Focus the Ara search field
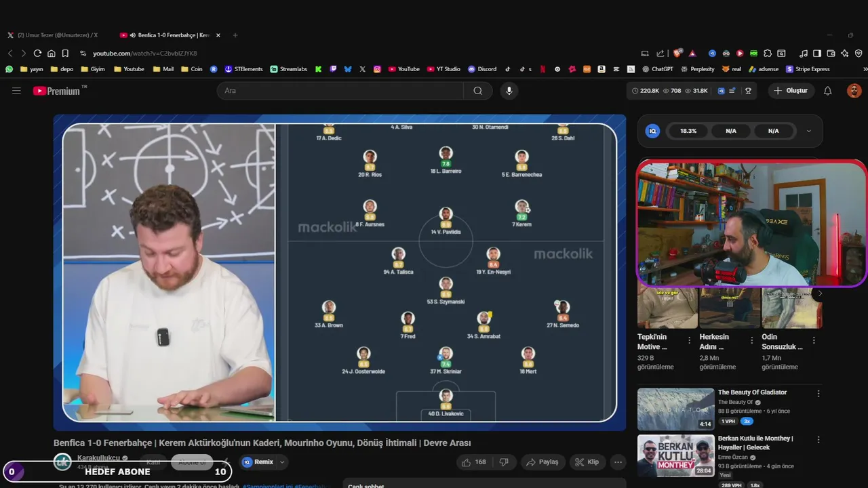The height and width of the screenshot is (488, 868). [x=340, y=91]
